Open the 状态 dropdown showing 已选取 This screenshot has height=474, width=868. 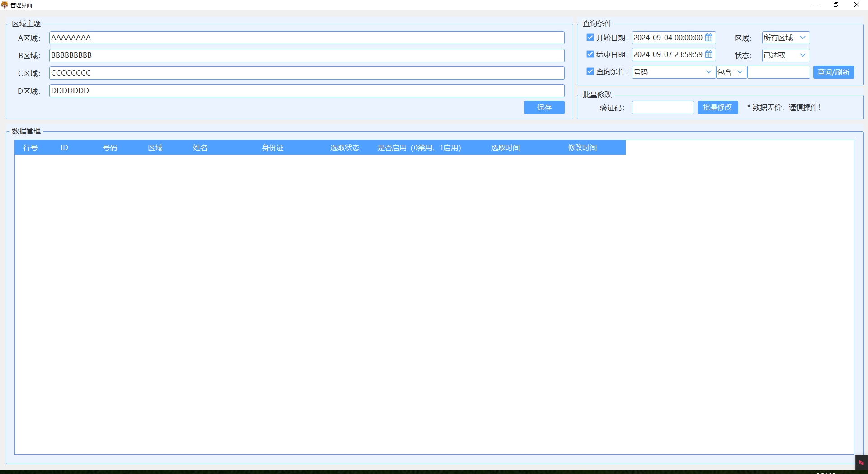[802, 55]
